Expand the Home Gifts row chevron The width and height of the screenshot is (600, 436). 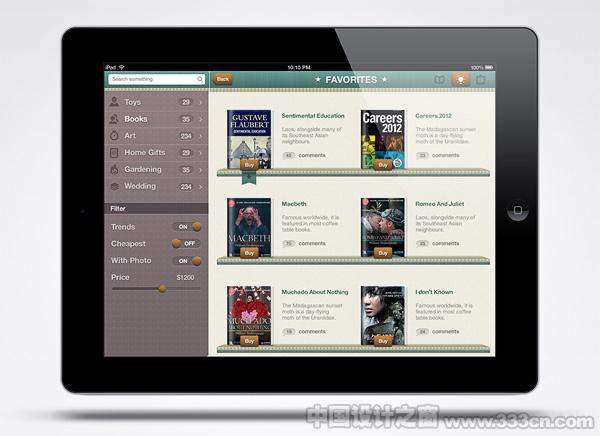click(201, 153)
